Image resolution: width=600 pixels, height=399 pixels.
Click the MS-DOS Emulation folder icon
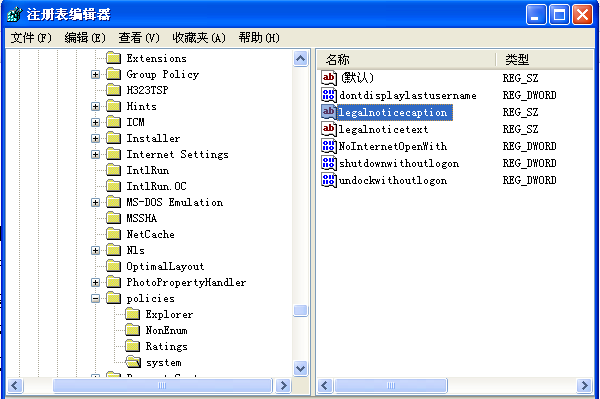click(113, 202)
